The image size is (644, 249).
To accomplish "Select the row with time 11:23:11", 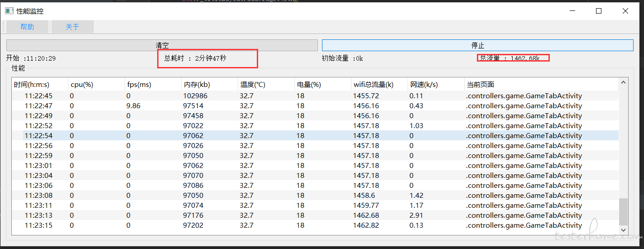I will (315, 205).
